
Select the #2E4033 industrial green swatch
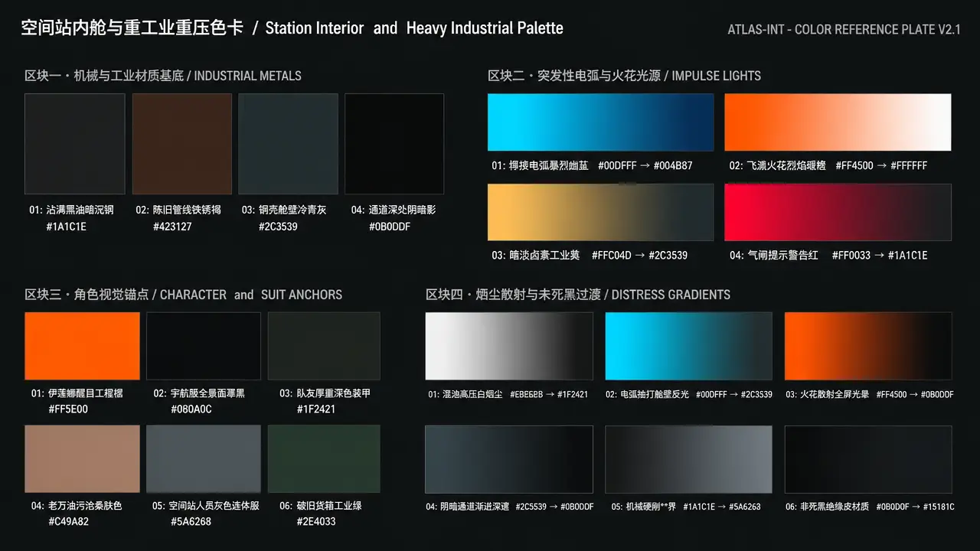point(324,459)
